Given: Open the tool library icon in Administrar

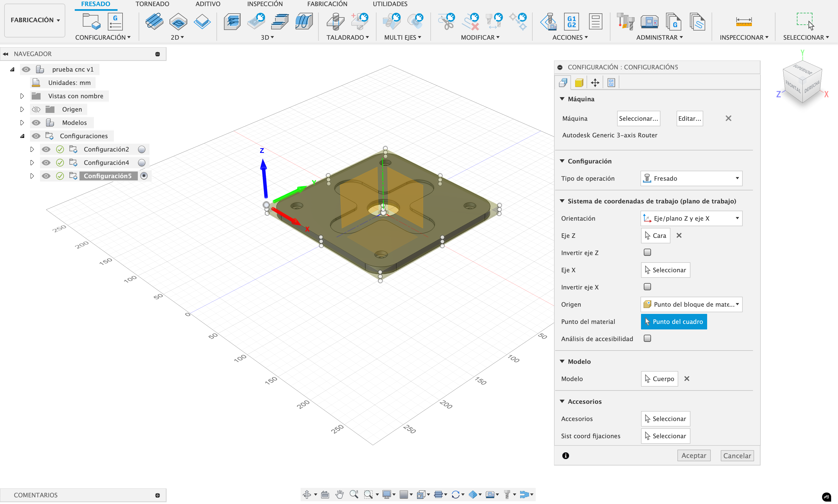Looking at the screenshot, I should pyautogui.click(x=625, y=21).
